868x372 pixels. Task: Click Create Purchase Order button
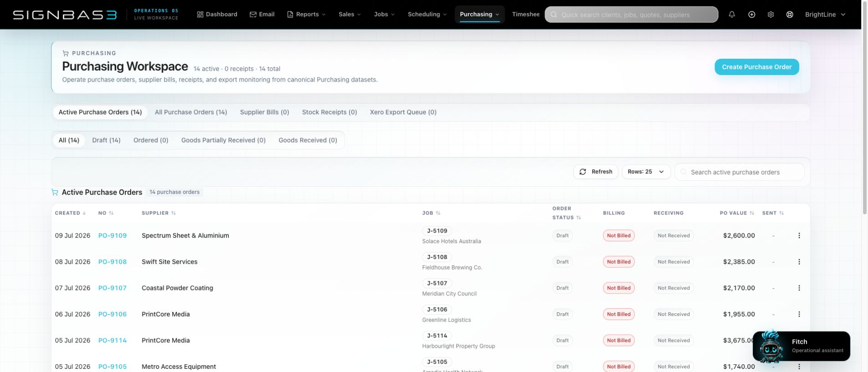[x=757, y=67]
